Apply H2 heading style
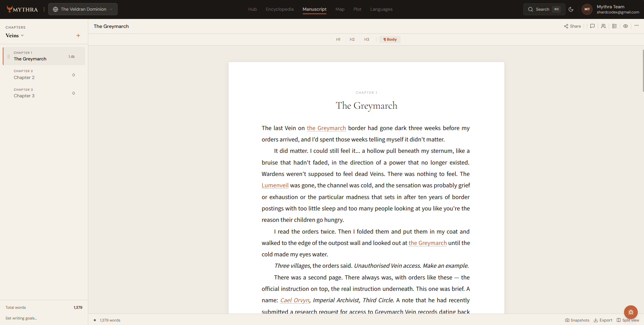The height and width of the screenshot is (325, 644). click(352, 39)
